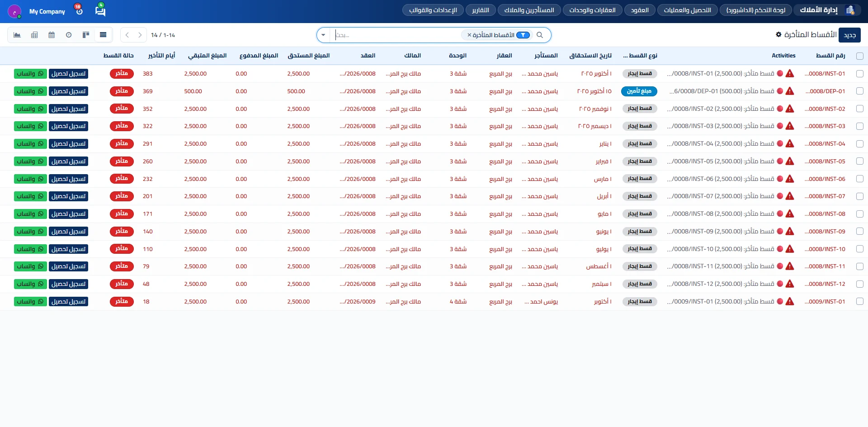Screen dimensions: 868x427
Task: Click تسجيل تحصيل on the 0009/INST-01 row
Action: point(68,301)
